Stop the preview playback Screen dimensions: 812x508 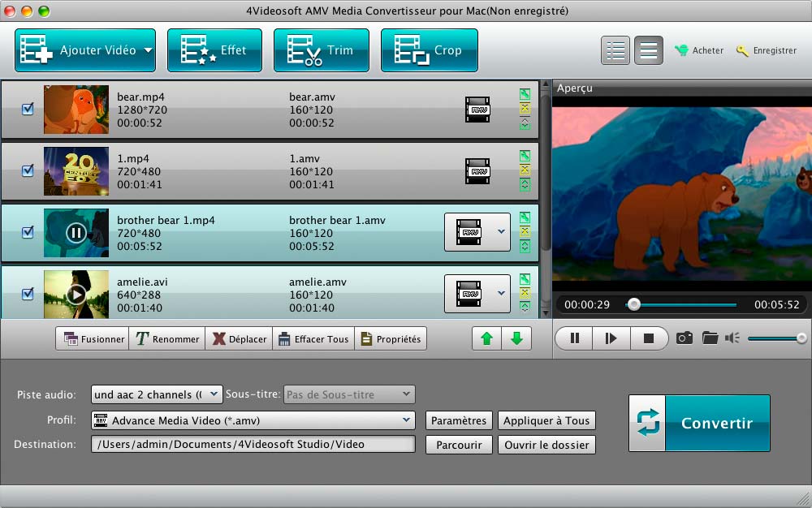click(648, 338)
